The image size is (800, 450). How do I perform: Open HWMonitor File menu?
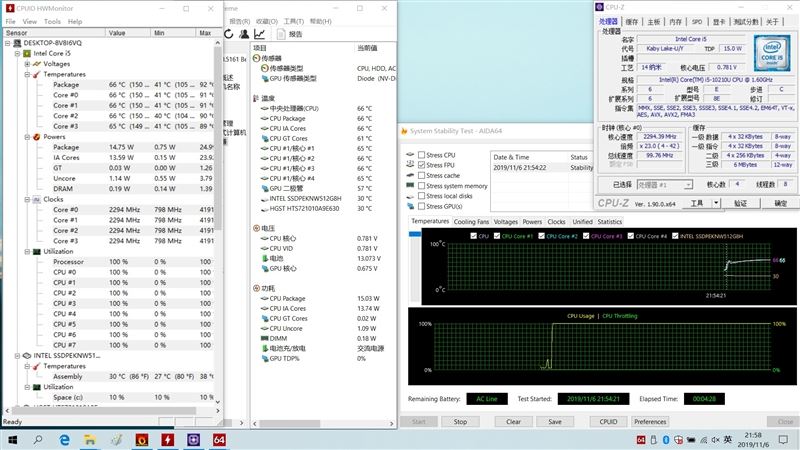[x=10, y=21]
